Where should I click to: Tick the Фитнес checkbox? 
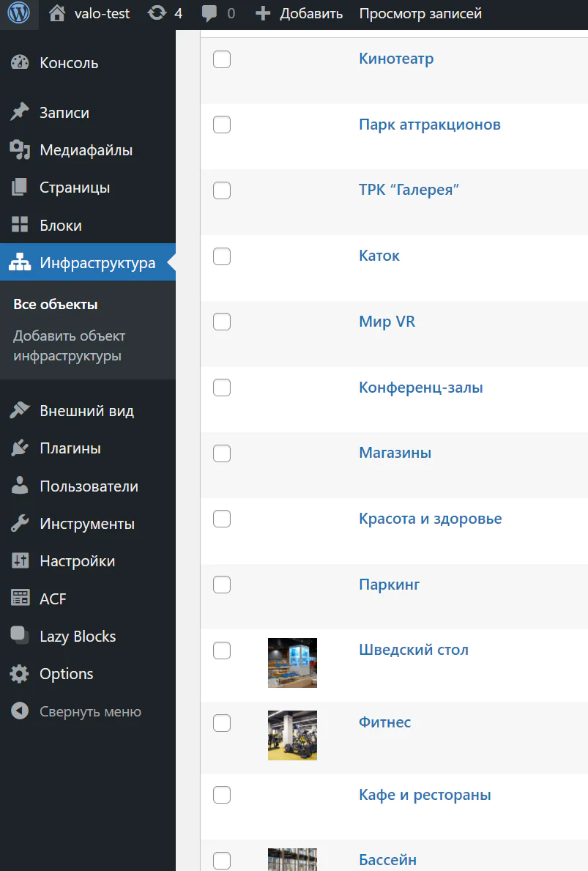[222, 723]
